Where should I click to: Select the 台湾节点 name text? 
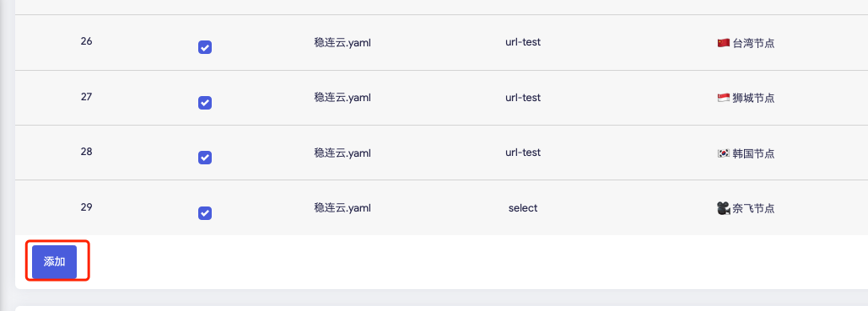pos(753,43)
